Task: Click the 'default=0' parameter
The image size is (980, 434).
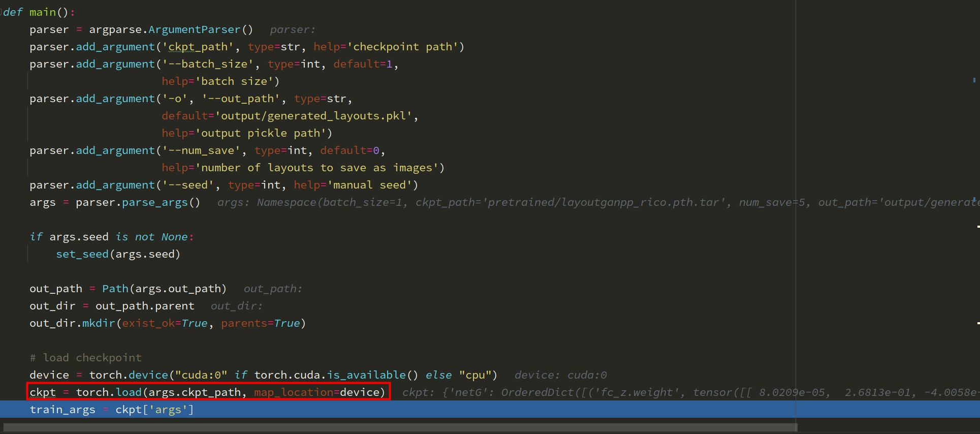Action: pos(350,150)
